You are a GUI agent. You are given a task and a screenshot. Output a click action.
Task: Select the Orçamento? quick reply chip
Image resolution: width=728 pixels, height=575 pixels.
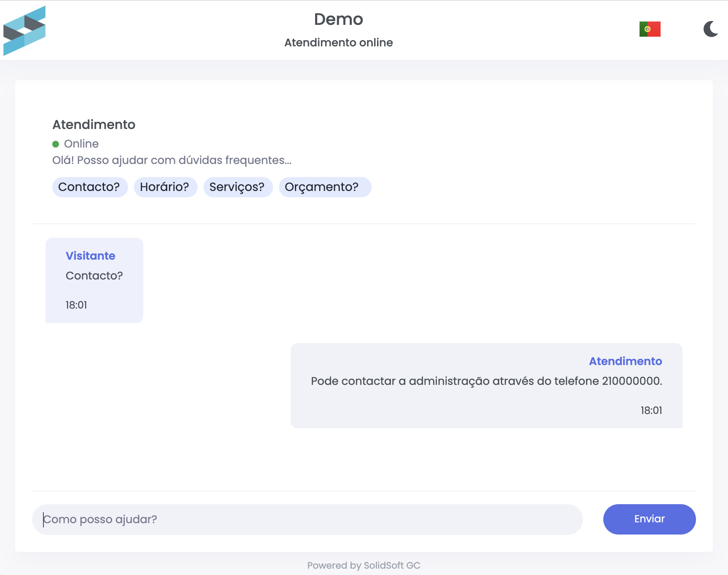click(325, 187)
